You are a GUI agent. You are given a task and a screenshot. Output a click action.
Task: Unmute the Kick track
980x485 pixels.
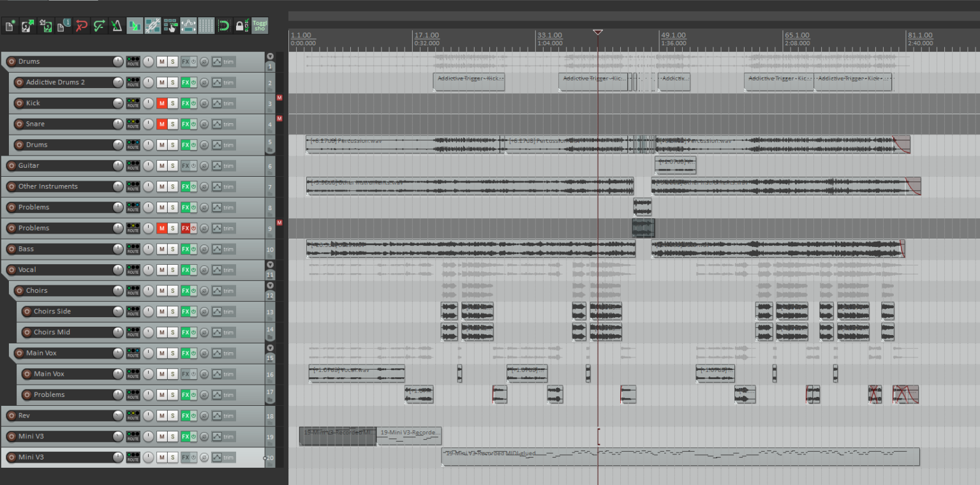[162, 103]
